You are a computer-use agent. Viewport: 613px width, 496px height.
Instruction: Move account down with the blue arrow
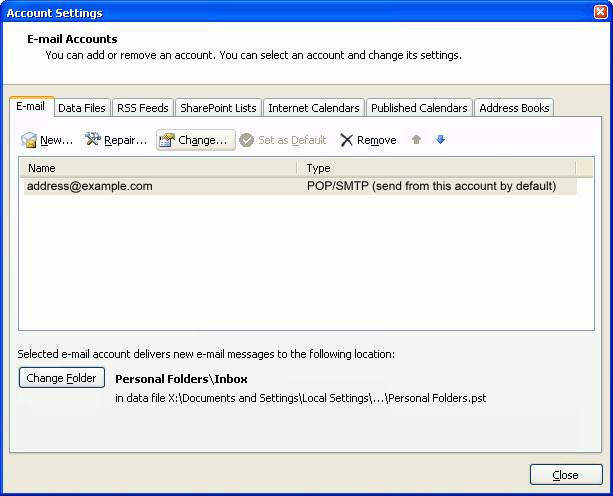[440, 140]
